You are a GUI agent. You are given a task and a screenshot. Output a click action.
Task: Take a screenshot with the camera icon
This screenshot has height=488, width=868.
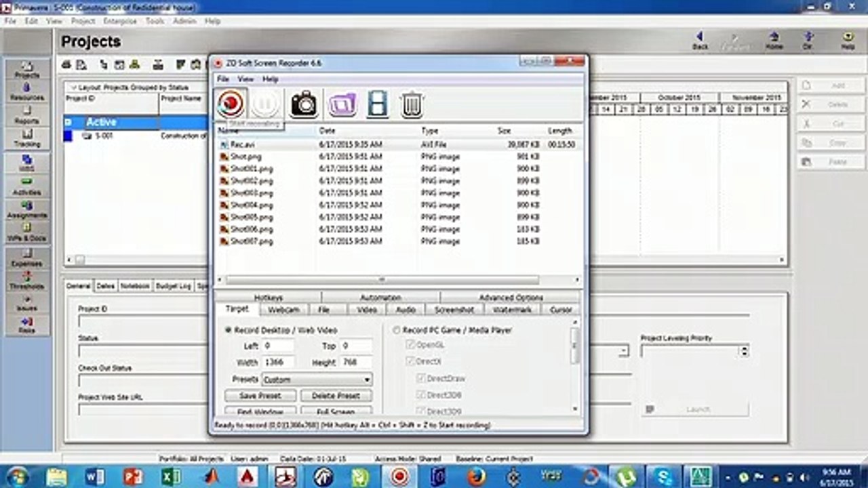coord(304,104)
